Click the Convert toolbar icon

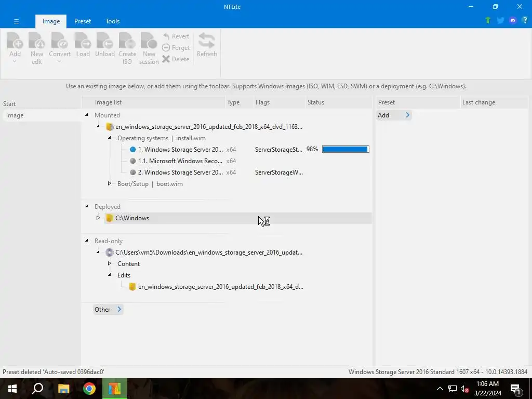point(59,41)
